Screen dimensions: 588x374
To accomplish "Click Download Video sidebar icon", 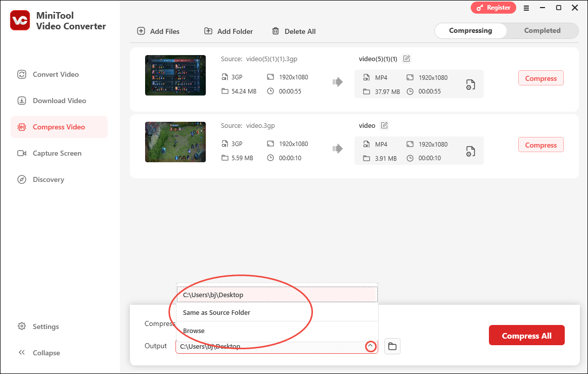I will 22,101.
